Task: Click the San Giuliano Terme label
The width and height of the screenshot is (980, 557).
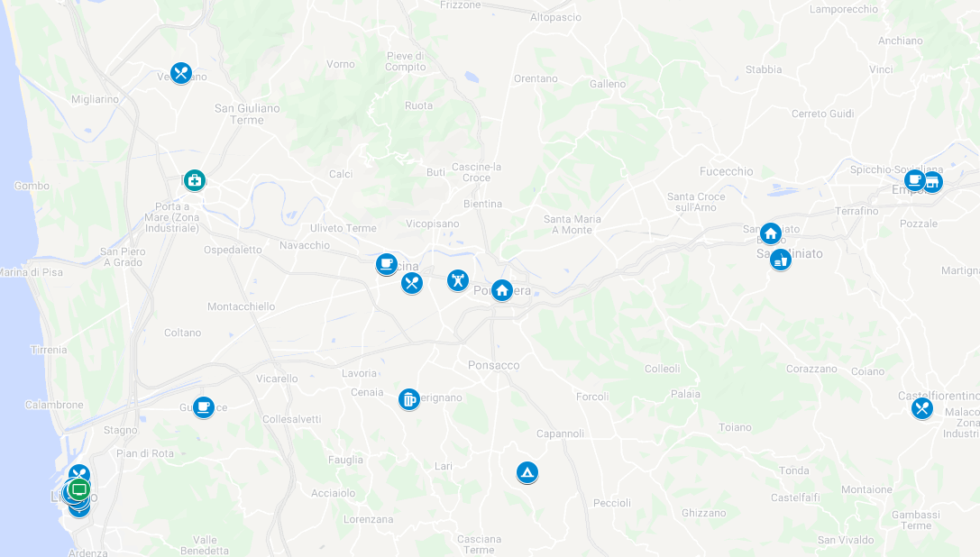Action: tap(247, 114)
